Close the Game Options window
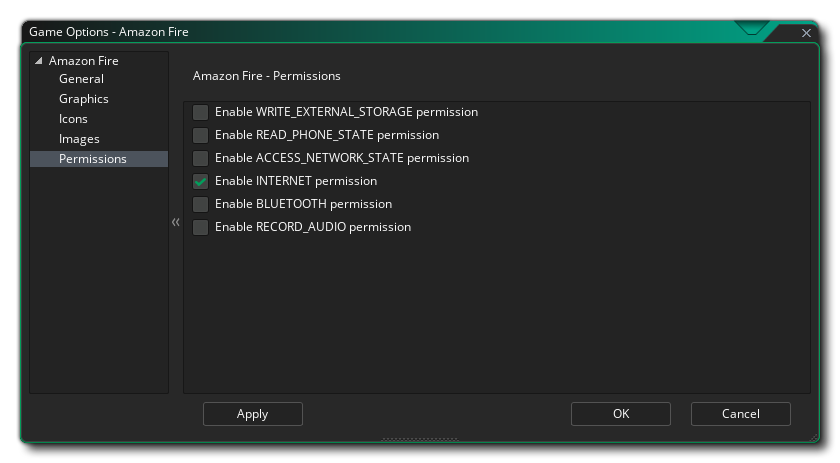This screenshot has height=463, width=840. coord(806,33)
